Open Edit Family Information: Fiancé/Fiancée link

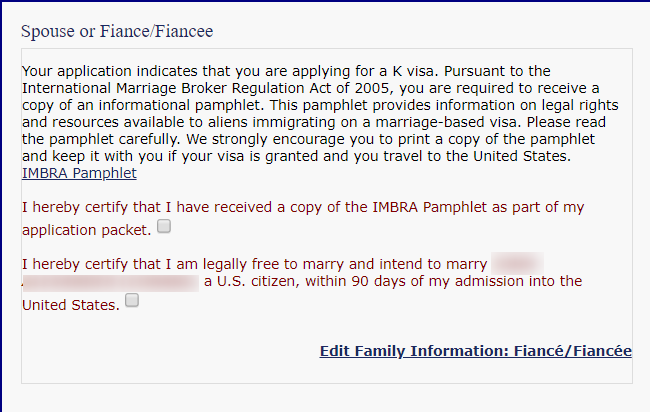click(x=475, y=351)
